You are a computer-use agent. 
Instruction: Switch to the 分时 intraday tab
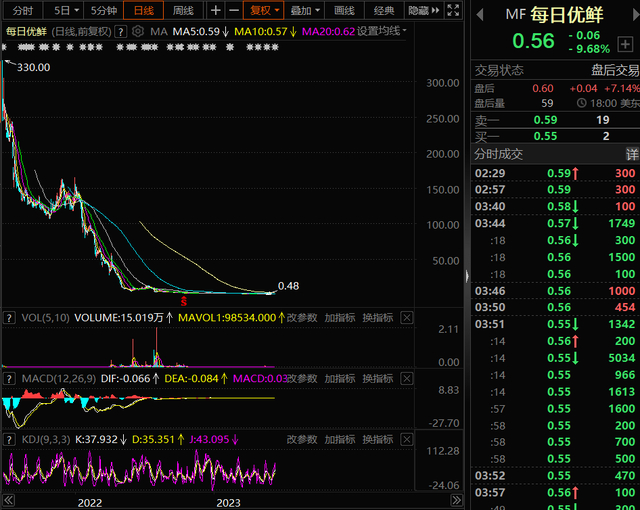pyautogui.click(x=22, y=10)
